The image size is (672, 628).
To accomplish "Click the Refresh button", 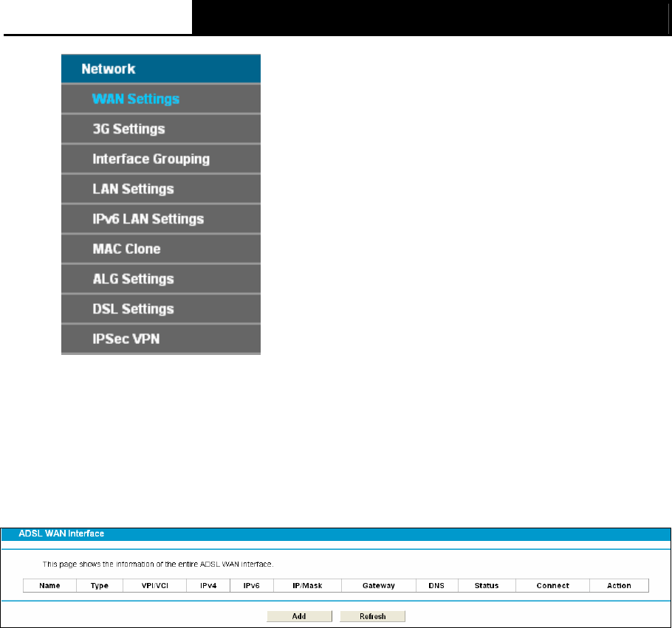I will click(x=372, y=616).
